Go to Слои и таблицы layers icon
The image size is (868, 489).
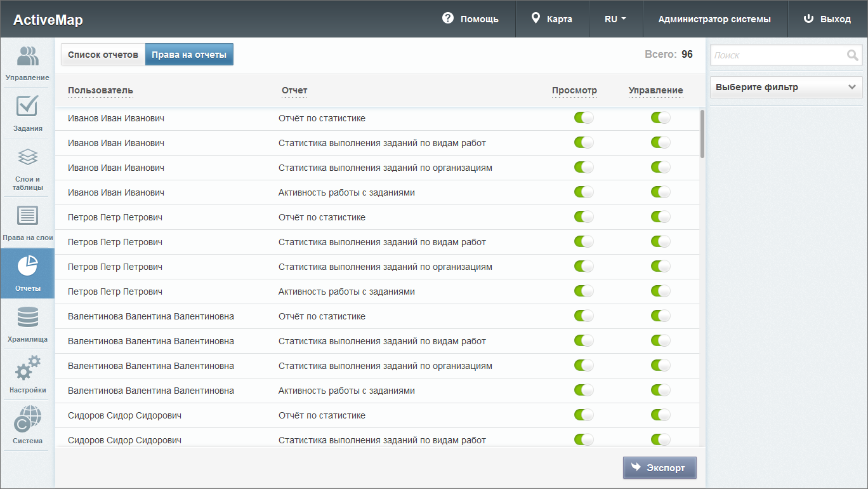click(27, 157)
